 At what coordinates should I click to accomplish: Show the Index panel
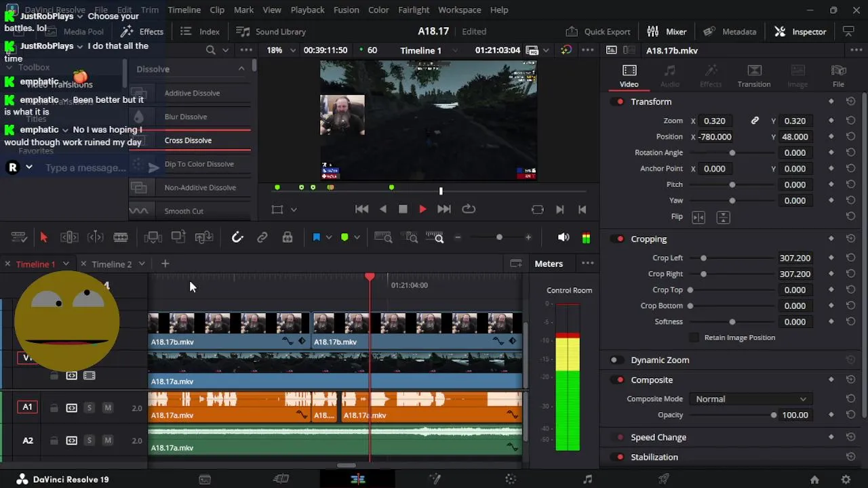[200, 32]
